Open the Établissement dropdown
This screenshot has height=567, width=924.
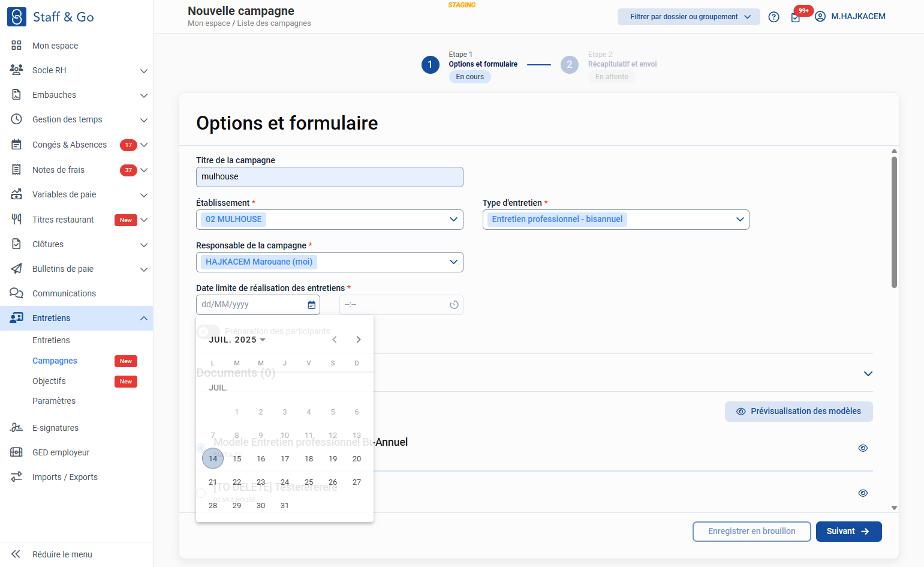(330, 220)
